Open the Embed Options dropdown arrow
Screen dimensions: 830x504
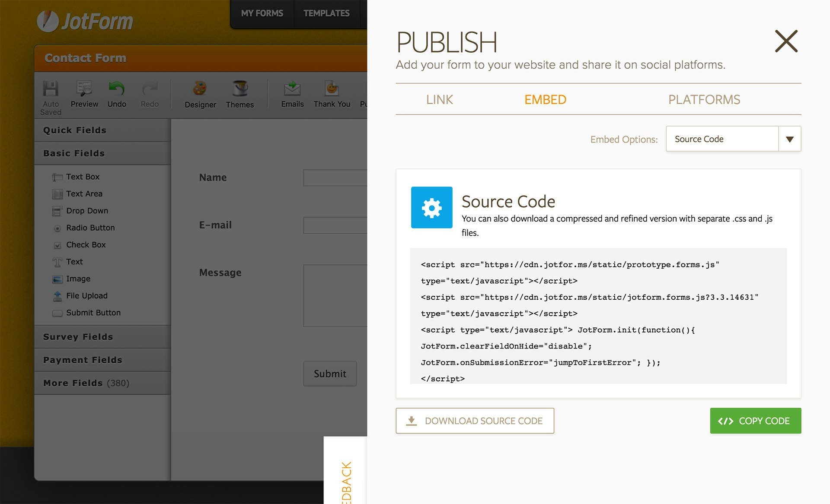(789, 139)
